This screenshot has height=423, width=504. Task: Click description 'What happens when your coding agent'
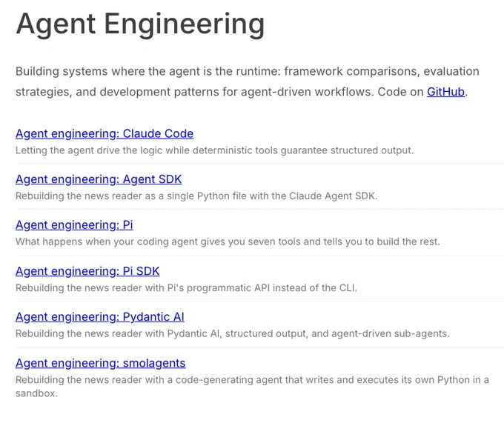pyautogui.click(x=228, y=242)
